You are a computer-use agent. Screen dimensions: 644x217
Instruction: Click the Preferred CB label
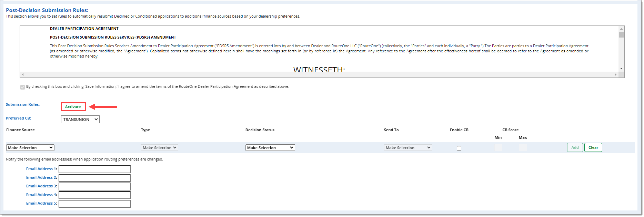tap(19, 118)
